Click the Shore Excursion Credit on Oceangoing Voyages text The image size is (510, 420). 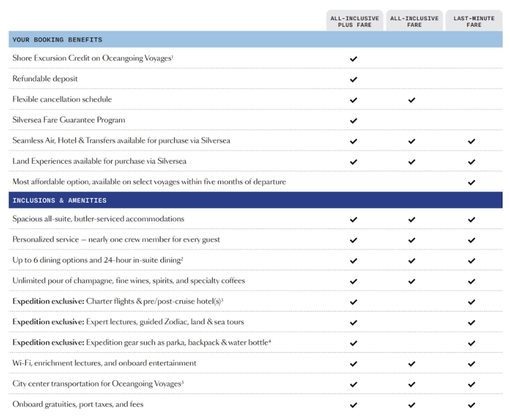pos(93,58)
